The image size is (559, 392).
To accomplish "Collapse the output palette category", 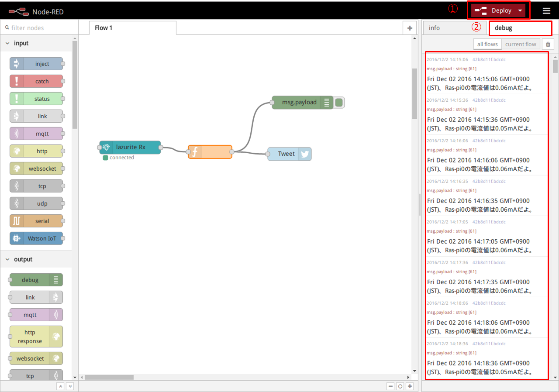I will click(x=36, y=259).
